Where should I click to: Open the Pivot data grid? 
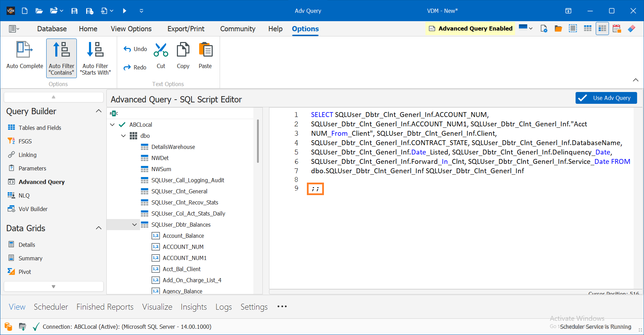(x=24, y=271)
